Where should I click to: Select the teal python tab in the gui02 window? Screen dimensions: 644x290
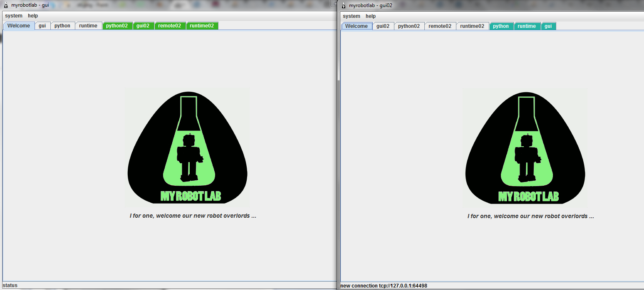[x=501, y=26]
